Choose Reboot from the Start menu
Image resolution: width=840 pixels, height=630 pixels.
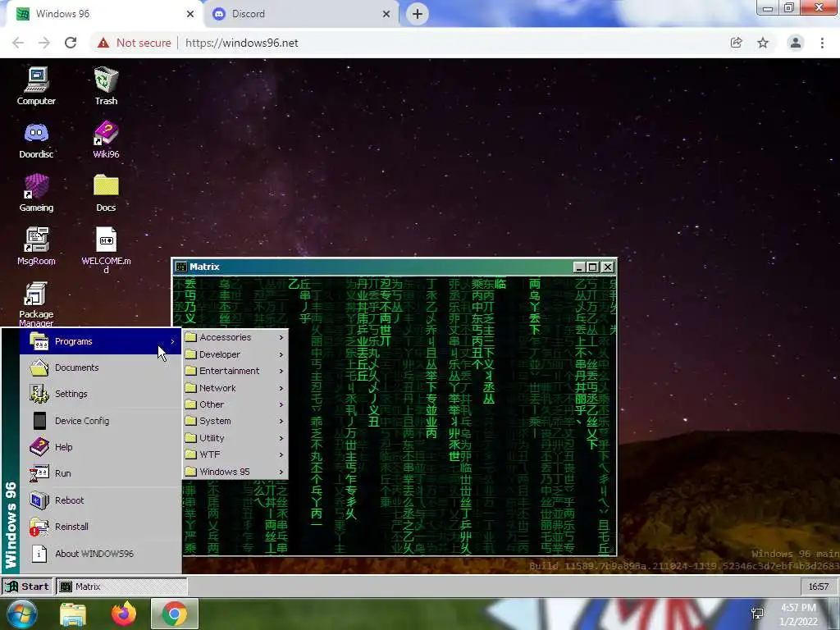pyautogui.click(x=100, y=500)
